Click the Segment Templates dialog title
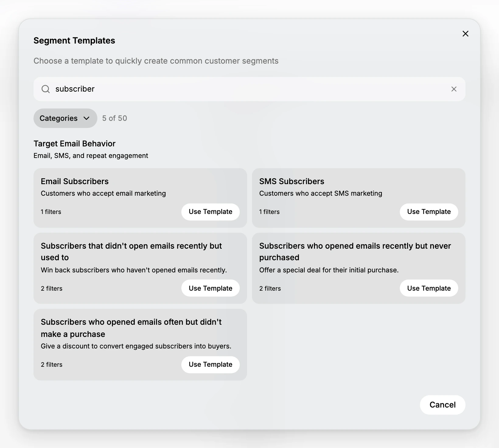The height and width of the screenshot is (448, 499). [74, 40]
